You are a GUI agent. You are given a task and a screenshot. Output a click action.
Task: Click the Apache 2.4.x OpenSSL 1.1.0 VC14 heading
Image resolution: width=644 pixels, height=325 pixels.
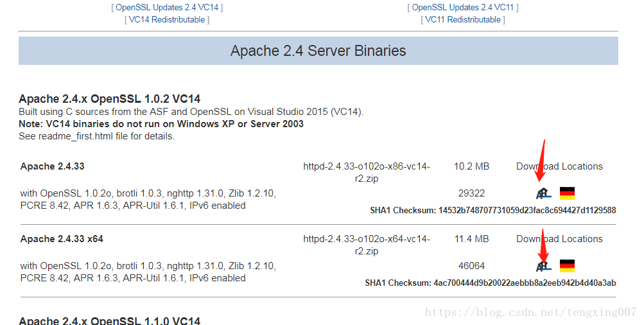(110, 321)
